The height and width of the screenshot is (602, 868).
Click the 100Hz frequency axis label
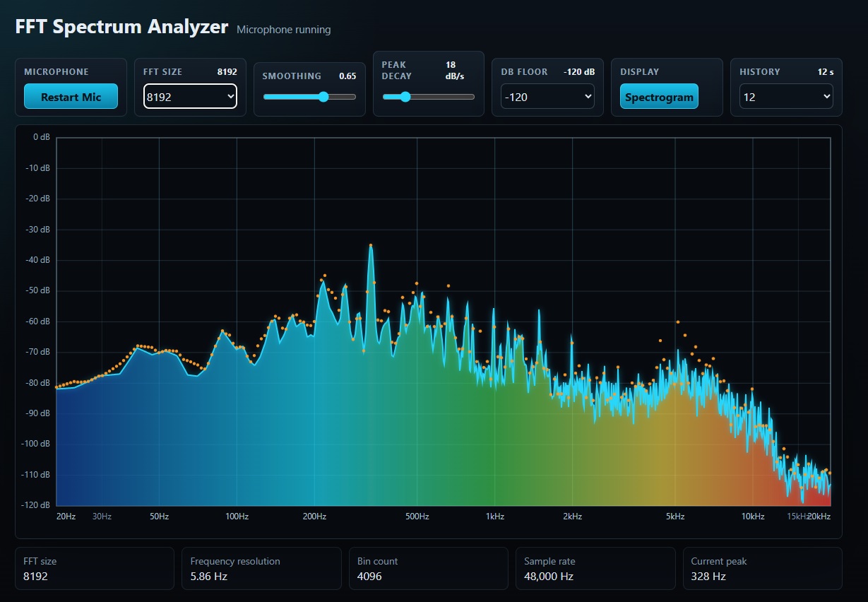coord(237,517)
